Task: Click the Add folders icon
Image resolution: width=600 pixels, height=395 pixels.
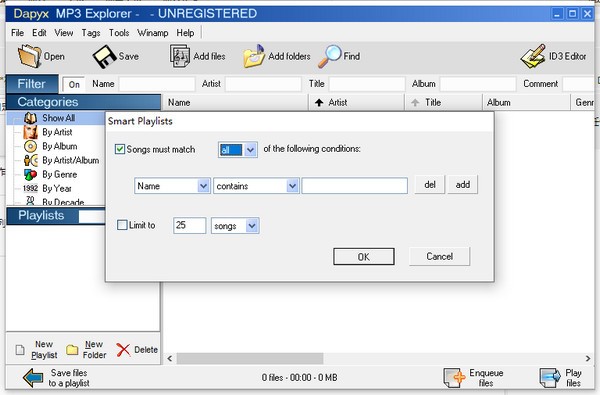Action: 254,56
